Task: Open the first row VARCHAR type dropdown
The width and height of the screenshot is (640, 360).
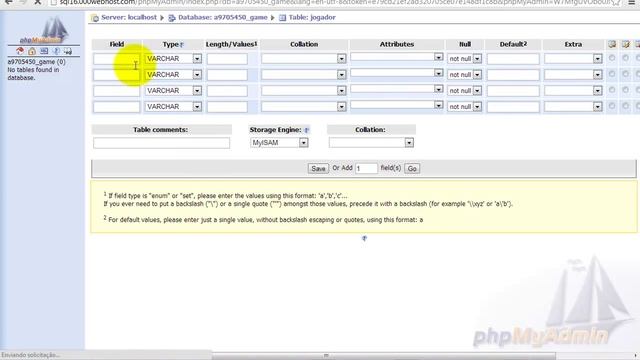Action: click(173, 59)
